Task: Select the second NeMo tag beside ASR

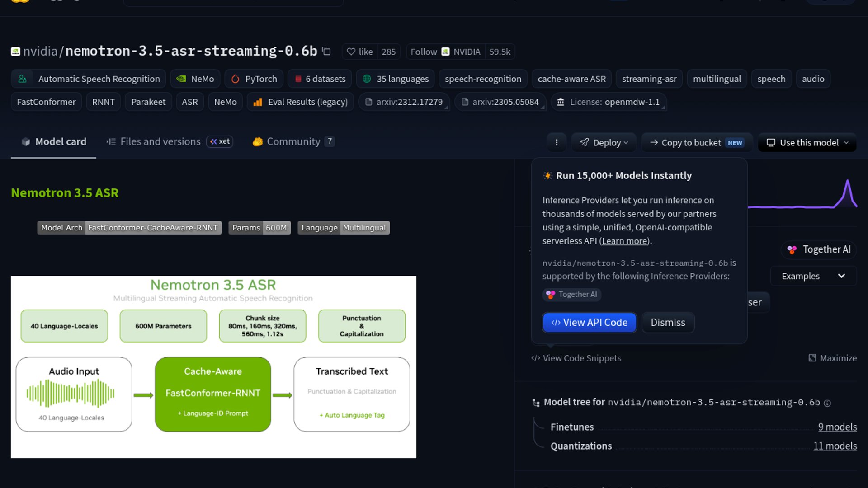Action: coord(225,102)
